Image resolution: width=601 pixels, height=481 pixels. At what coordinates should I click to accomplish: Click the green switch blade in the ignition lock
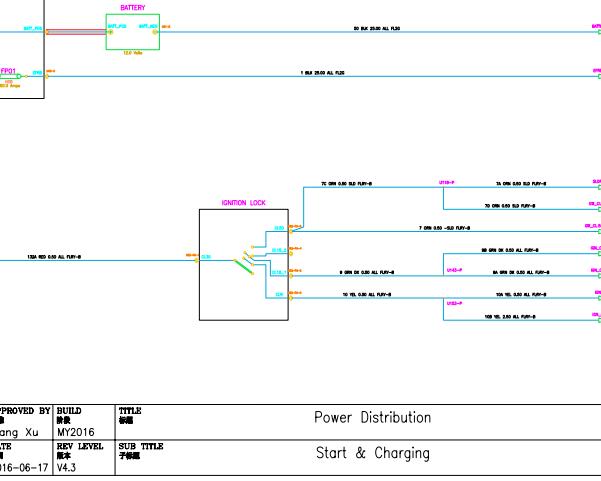[244, 267]
